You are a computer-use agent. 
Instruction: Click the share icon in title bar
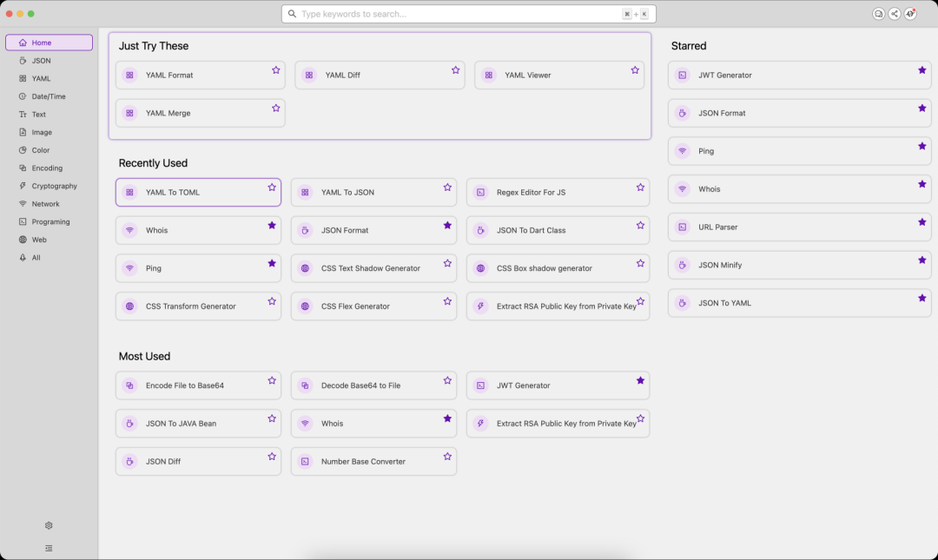[895, 14]
